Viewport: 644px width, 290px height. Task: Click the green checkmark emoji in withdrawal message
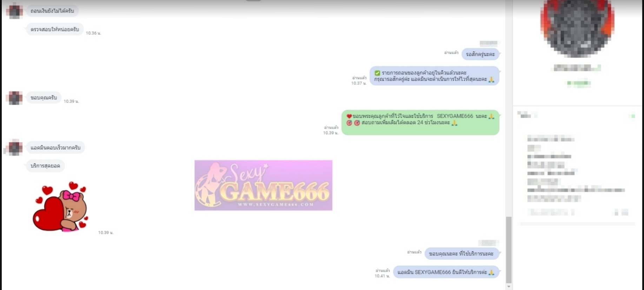377,73
